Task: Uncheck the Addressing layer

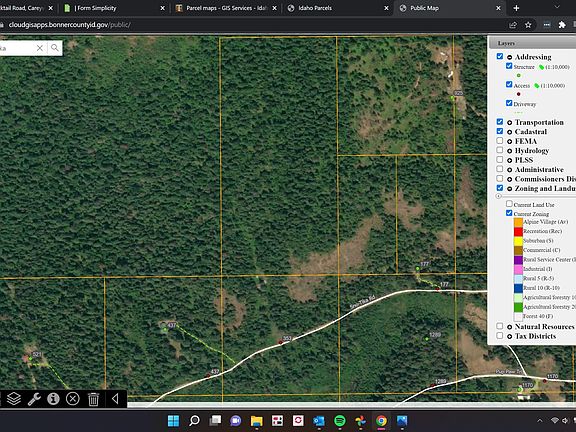Action: click(x=500, y=56)
